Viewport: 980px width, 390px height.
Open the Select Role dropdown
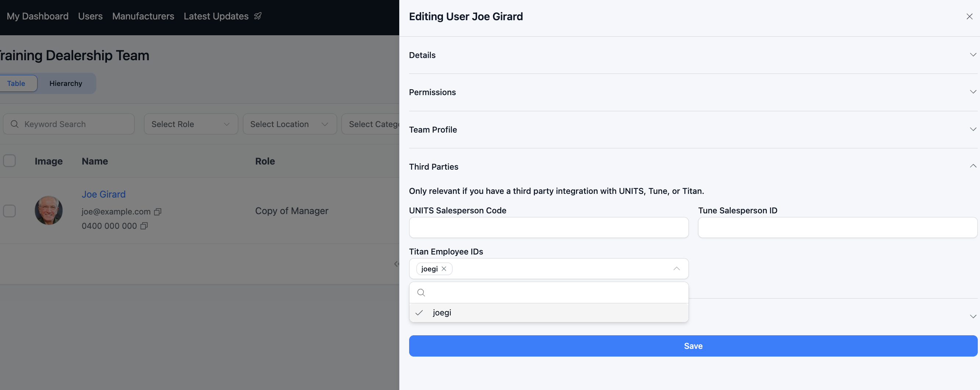191,124
